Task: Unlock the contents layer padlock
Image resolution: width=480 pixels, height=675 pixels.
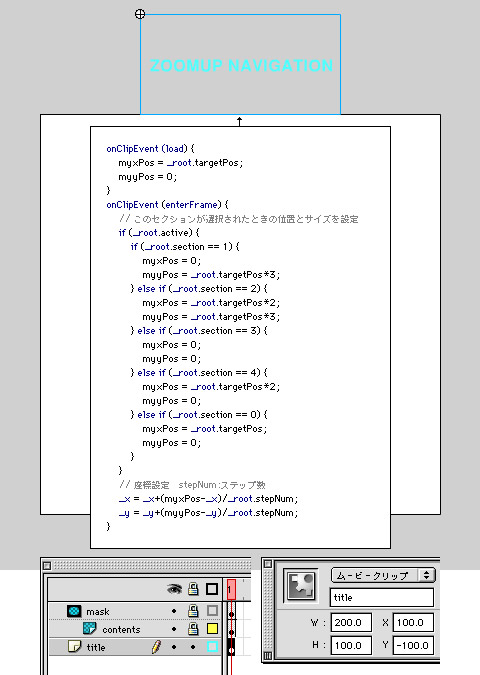Action: 193,629
